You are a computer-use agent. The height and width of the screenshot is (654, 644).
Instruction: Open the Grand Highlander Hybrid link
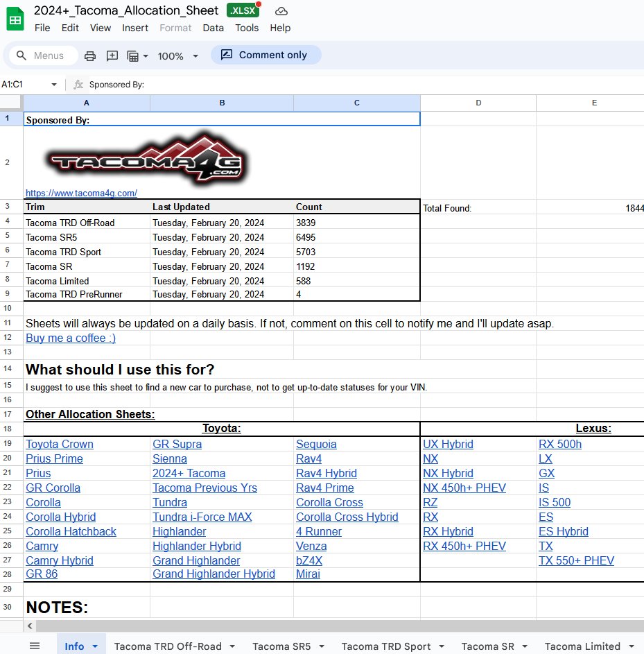point(214,574)
